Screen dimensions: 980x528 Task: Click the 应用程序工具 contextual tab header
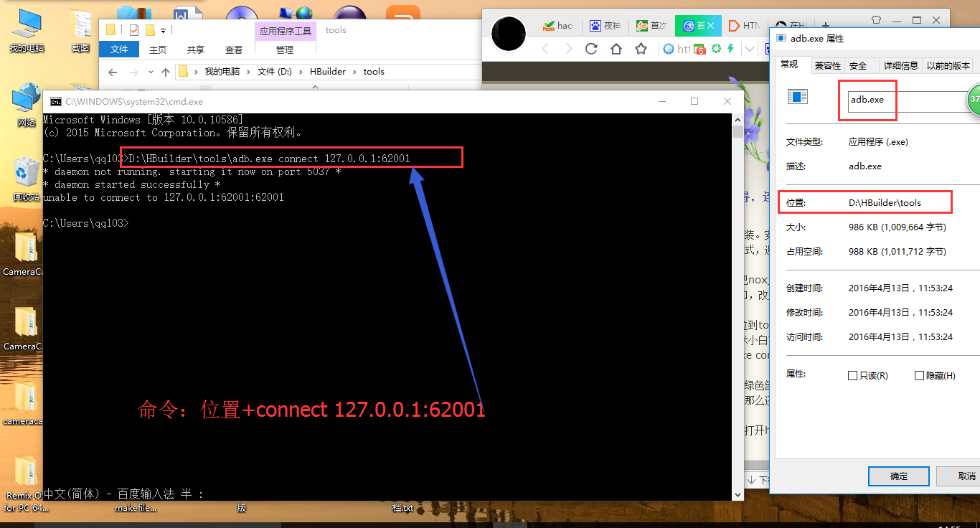coord(286,31)
